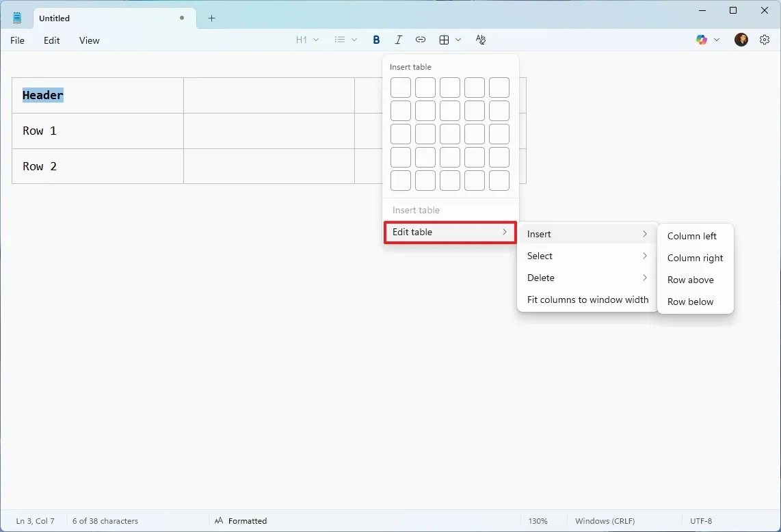Viewport: 781px width, 532px height.
Task: Choose Column left from the Insert submenu
Action: click(691, 236)
